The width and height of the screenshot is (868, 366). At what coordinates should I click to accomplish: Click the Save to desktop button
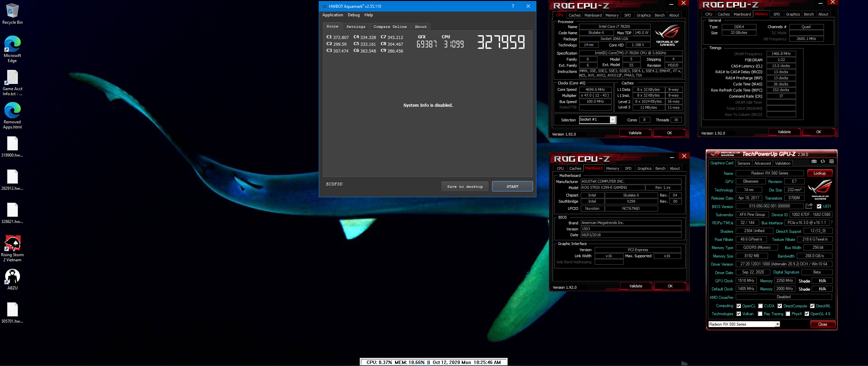465,186
